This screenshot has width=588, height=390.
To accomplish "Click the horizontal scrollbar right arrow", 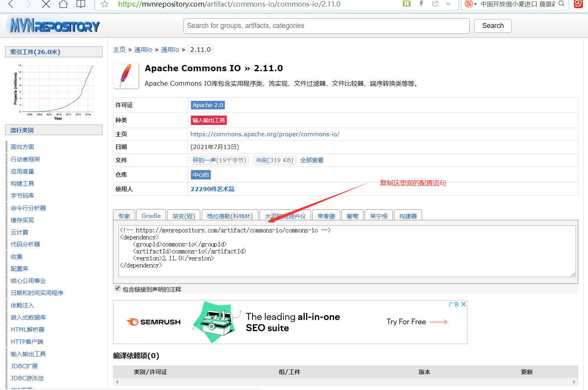I will 574,382.
